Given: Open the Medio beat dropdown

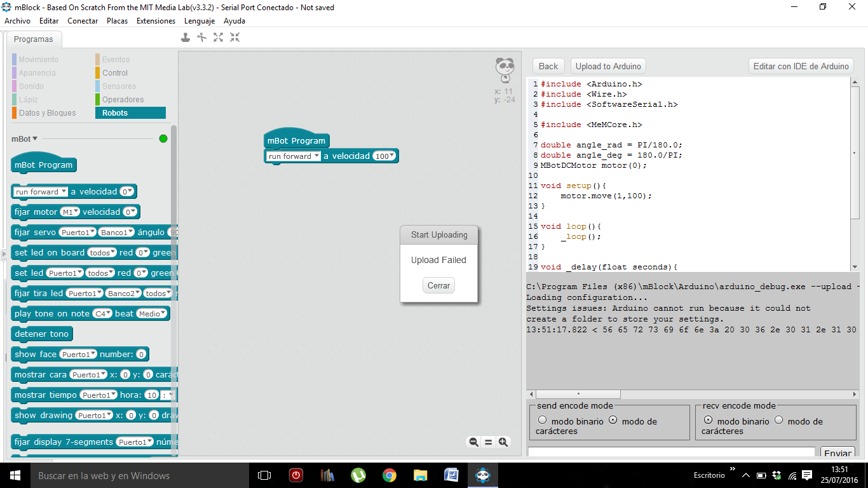Looking at the screenshot, I should pyautogui.click(x=151, y=314).
